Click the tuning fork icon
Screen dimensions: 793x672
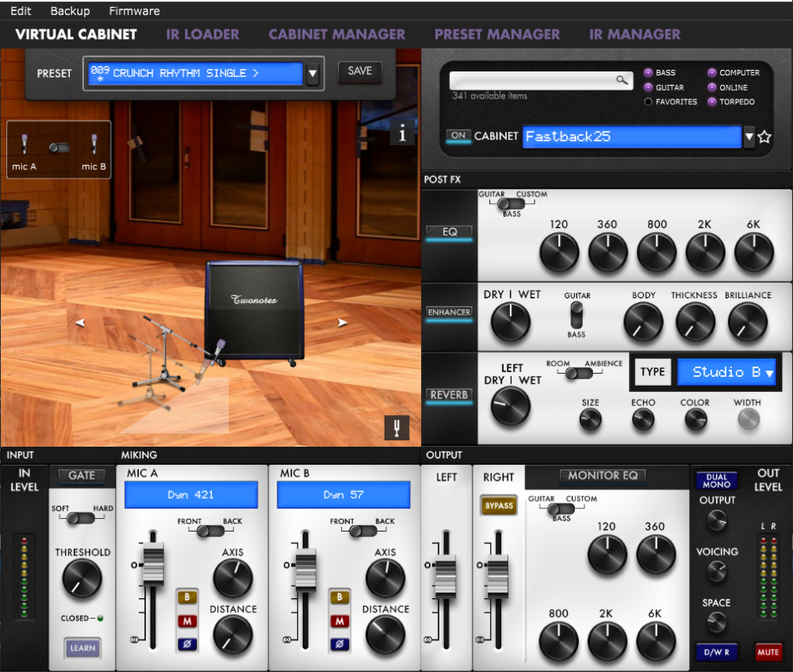coord(396,427)
